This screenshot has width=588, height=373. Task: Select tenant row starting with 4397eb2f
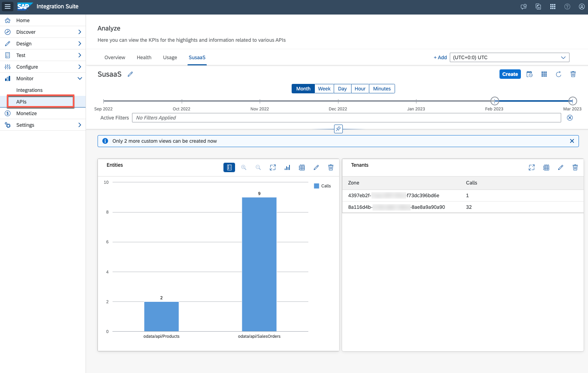463,195
